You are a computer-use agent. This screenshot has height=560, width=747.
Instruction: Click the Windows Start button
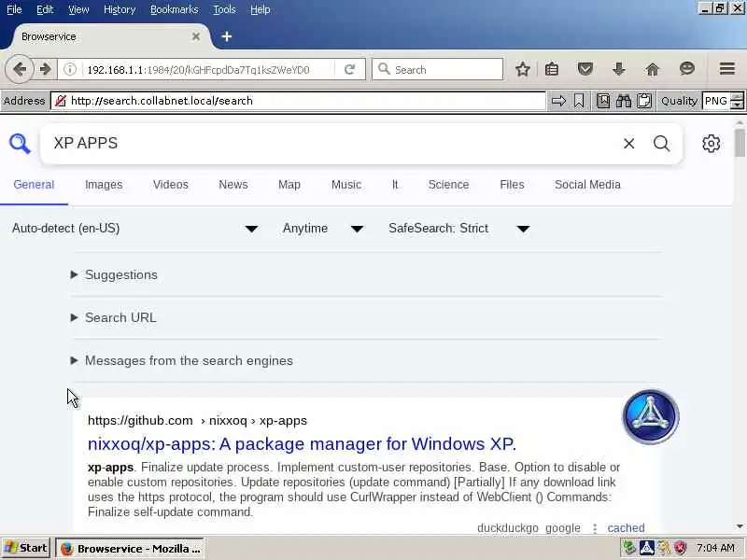pos(26,548)
